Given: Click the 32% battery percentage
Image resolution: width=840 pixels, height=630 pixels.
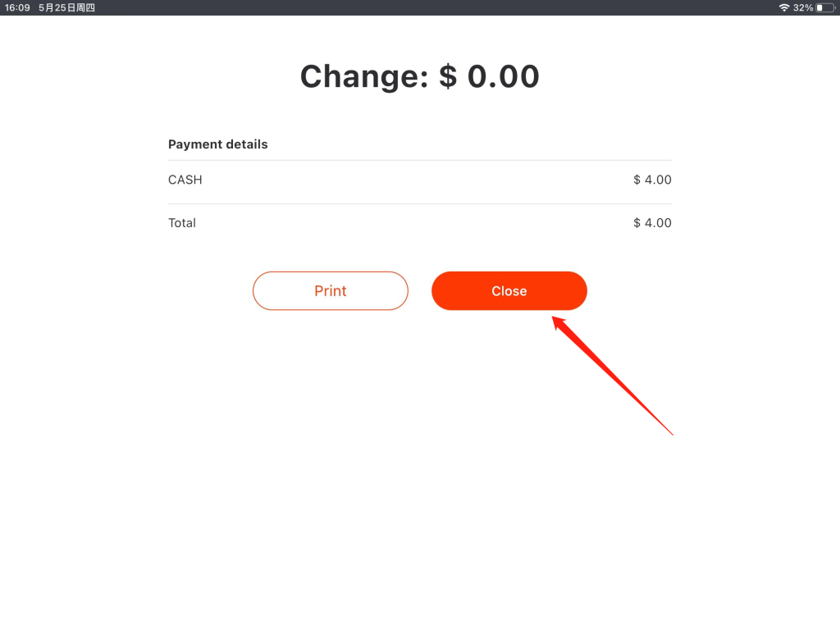Looking at the screenshot, I should point(802,7).
